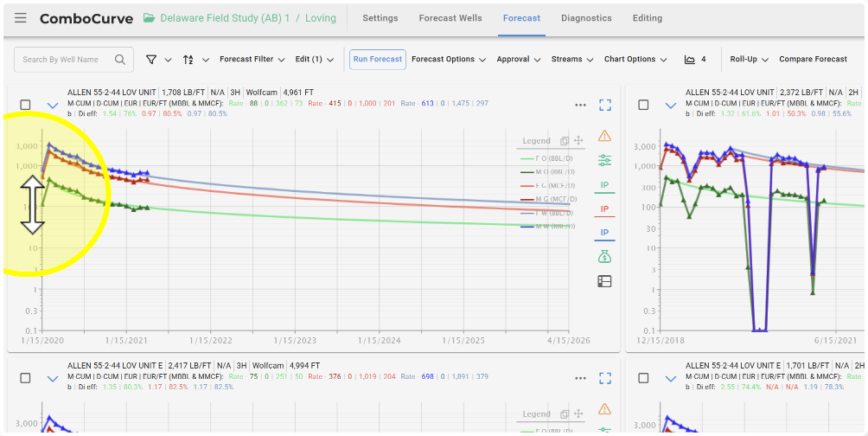
Task: Select checkbox for ALLEN 1,701 LB/FT well
Action: pos(643,378)
